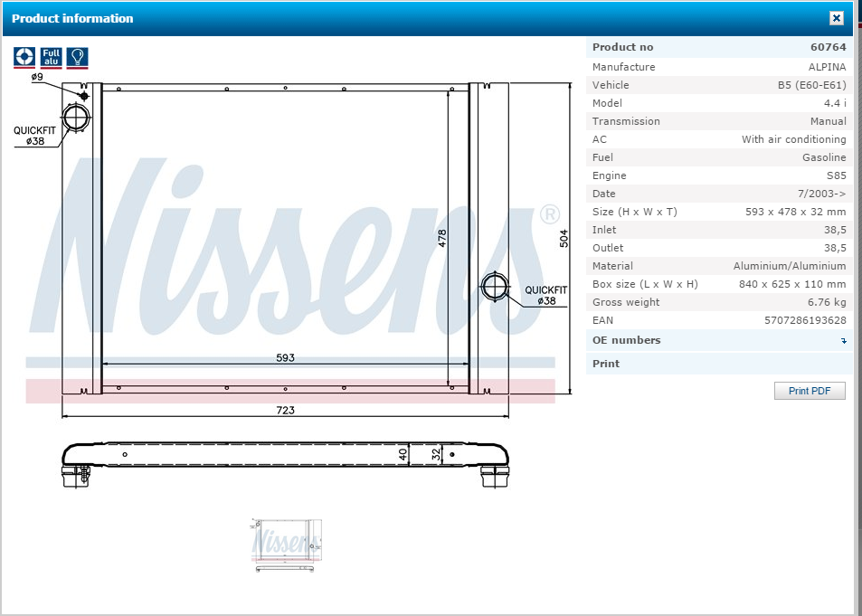Click the Print PDF button
Image resolution: width=862 pixels, height=616 pixels.
(x=810, y=391)
